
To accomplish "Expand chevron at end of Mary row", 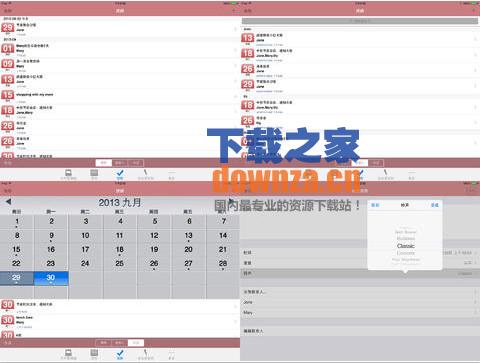I will coord(475,313).
